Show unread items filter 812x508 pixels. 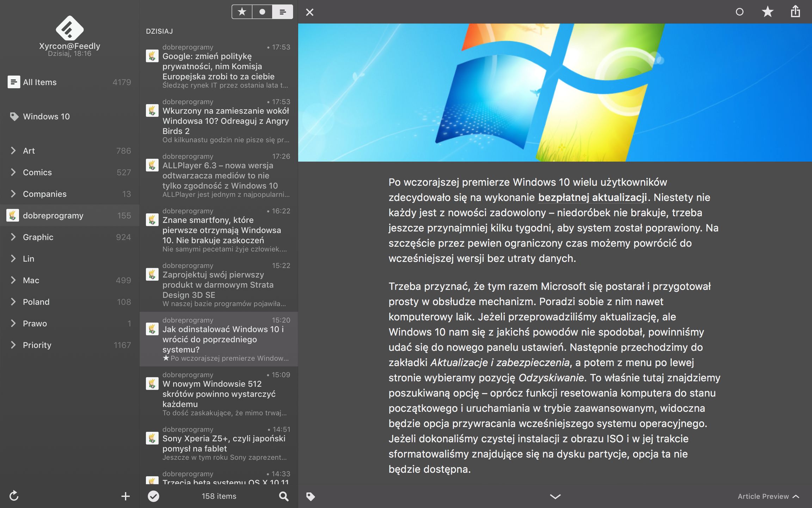click(x=262, y=12)
